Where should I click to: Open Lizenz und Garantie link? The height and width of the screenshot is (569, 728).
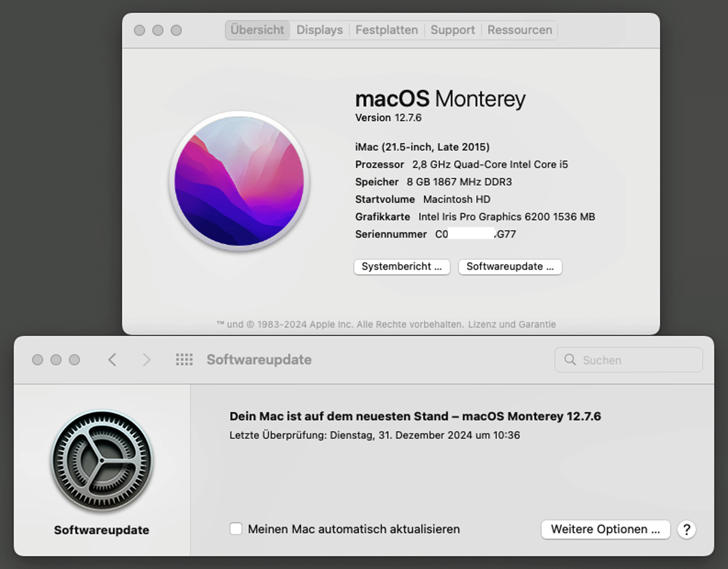pyautogui.click(x=512, y=324)
